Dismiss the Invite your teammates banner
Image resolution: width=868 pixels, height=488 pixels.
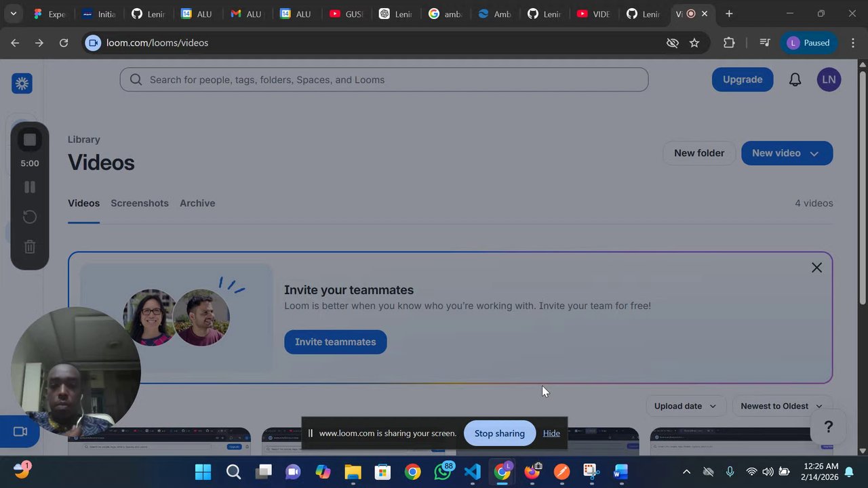[816, 268]
